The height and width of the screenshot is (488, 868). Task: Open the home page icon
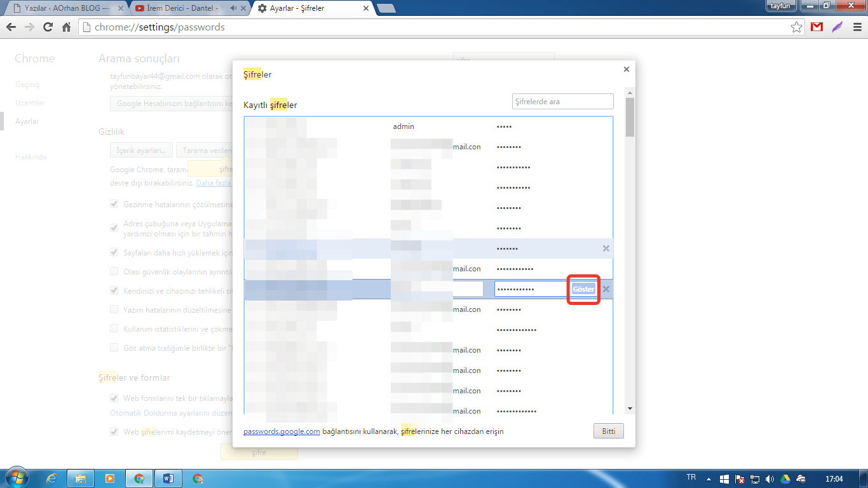tap(66, 27)
